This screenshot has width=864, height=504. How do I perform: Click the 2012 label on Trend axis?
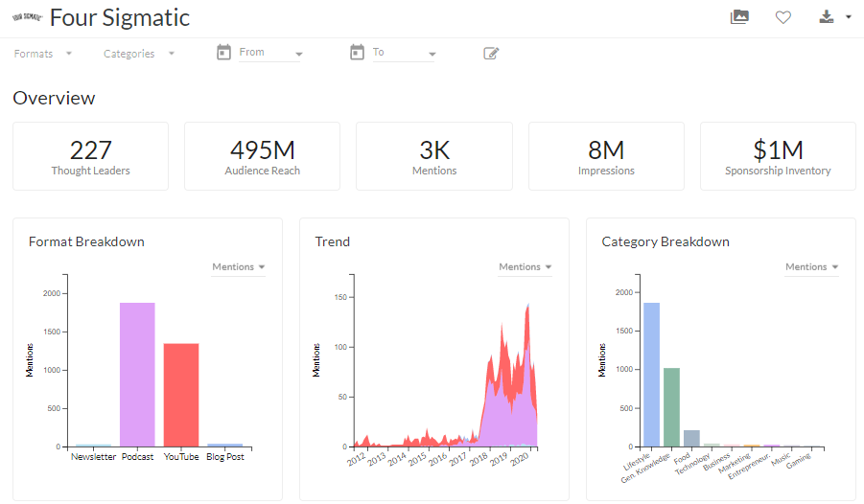[x=356, y=459]
